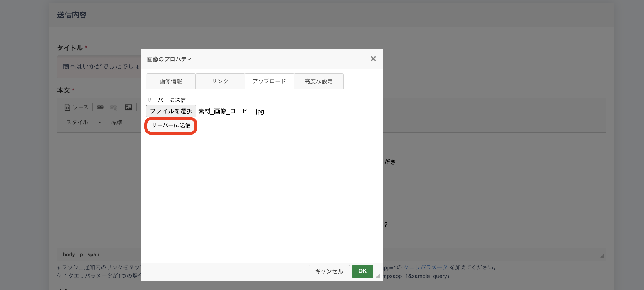This screenshot has height=290, width=644.
Task: Confirm the dialog with the green OK button
Action: click(x=362, y=271)
